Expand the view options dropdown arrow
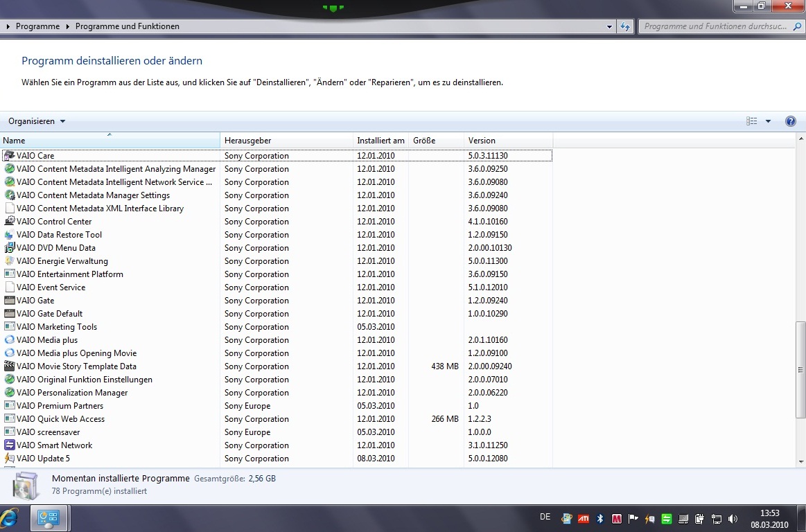 point(768,121)
